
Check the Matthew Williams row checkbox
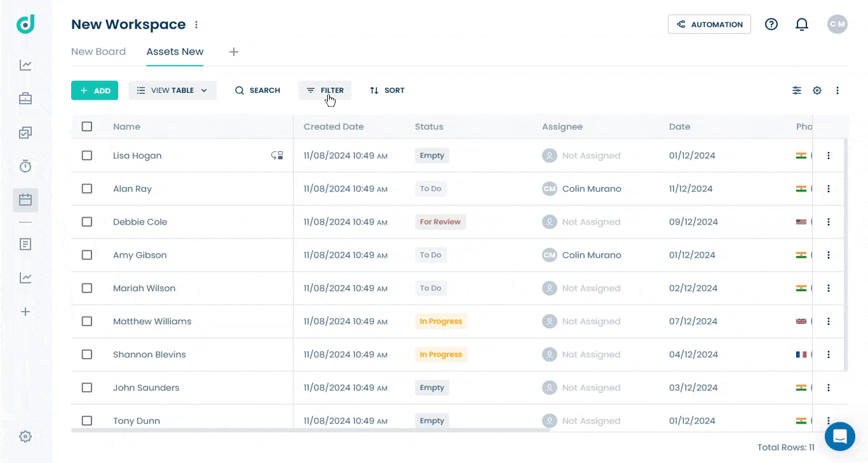[87, 321]
